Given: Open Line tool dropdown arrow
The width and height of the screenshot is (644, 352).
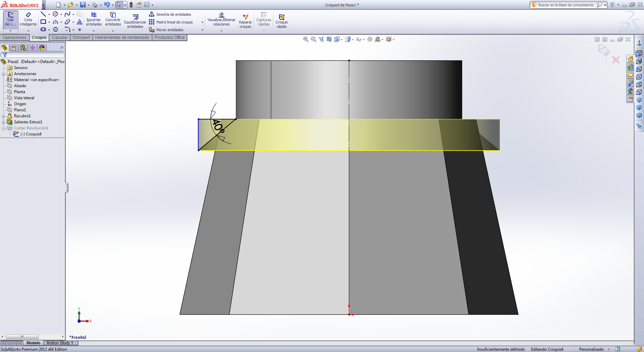Looking at the screenshot, I should (49, 14).
